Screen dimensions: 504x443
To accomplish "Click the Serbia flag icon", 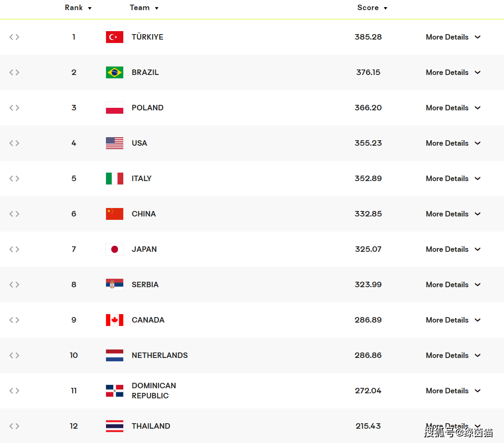I will pyautogui.click(x=114, y=285).
